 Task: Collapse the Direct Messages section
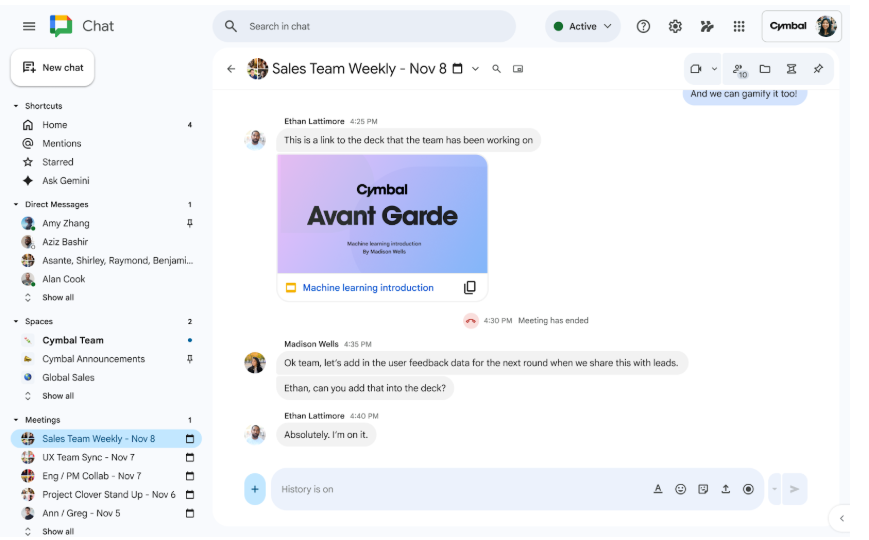click(x=16, y=205)
